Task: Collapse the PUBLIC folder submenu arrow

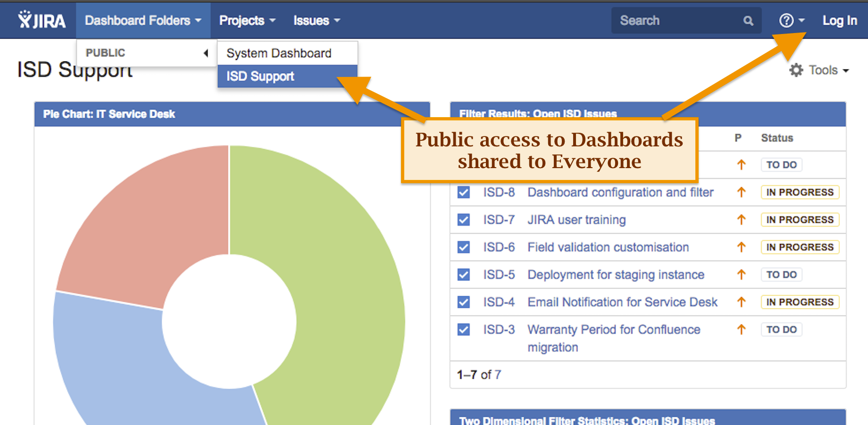Action: click(x=206, y=53)
